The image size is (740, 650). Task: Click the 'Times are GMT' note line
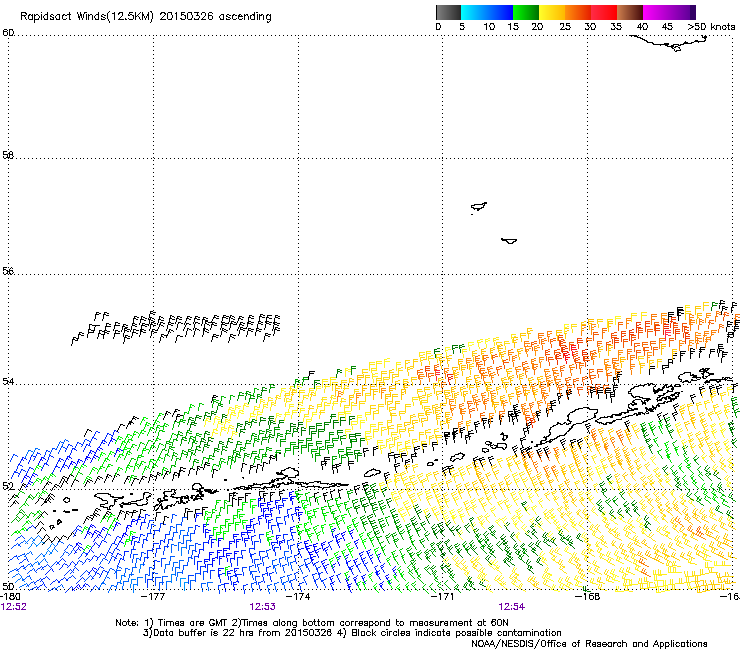(312, 623)
